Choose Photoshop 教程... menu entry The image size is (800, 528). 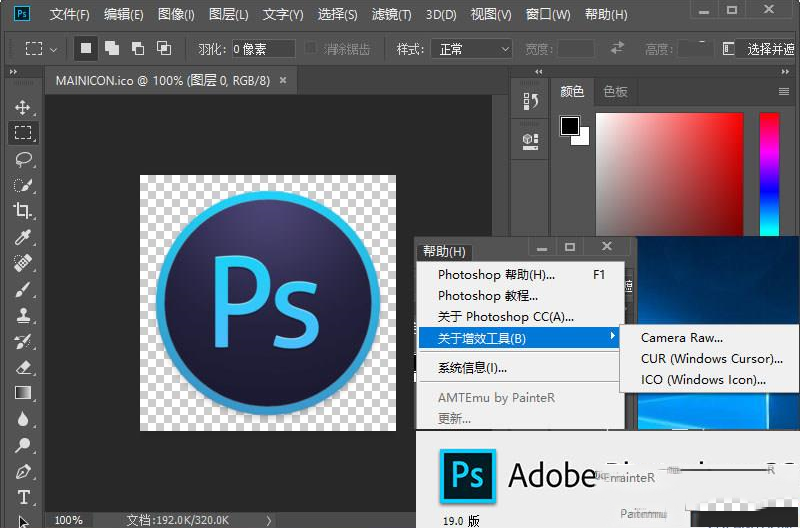[521, 295]
